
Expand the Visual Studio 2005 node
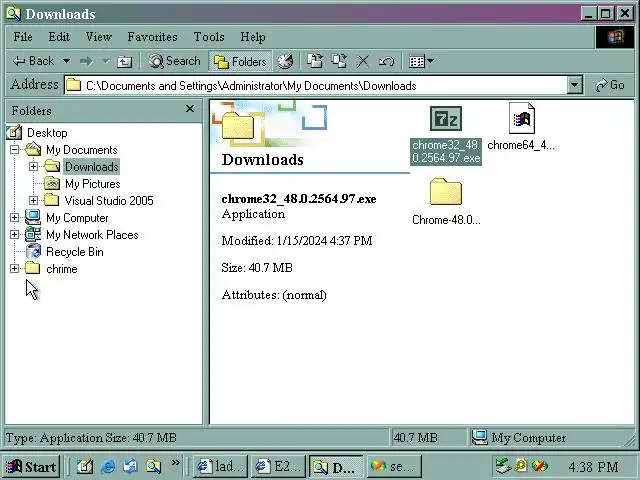33,200
